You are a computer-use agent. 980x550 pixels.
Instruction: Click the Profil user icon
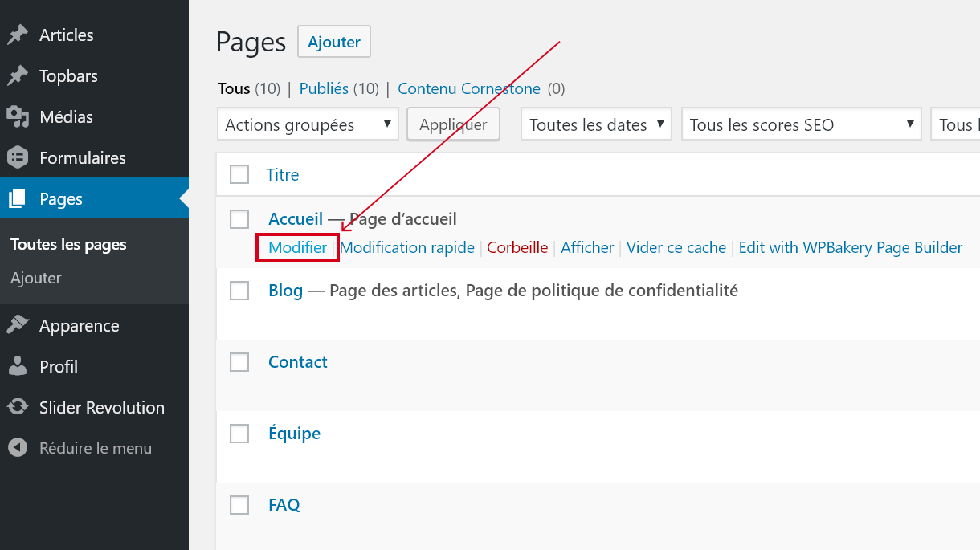18,367
